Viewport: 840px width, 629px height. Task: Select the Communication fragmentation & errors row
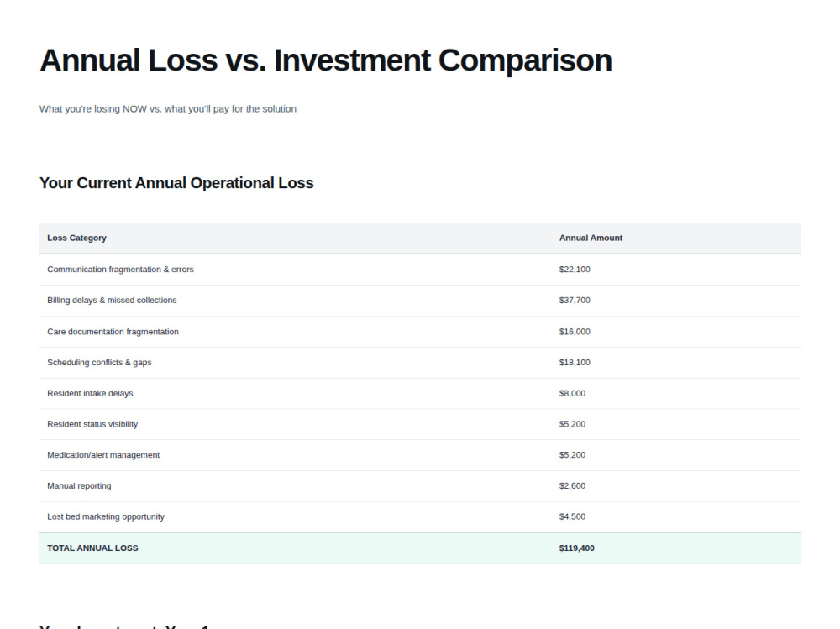click(x=420, y=270)
